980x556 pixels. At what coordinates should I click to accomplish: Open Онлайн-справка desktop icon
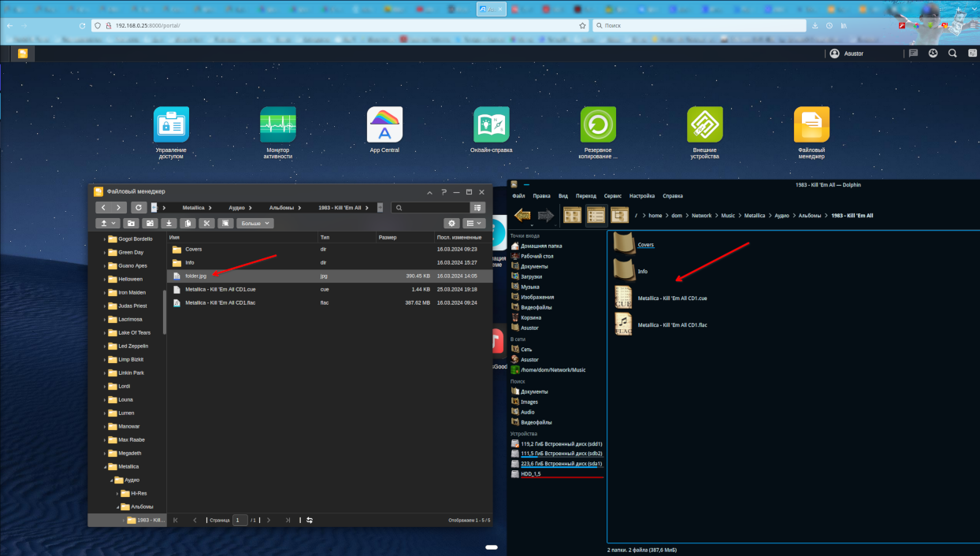point(492,124)
